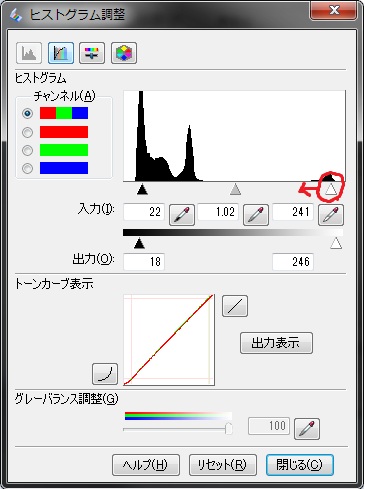The image size is (365, 489).
Task: Select the blue channel radio button
Action: pyautogui.click(x=27, y=168)
